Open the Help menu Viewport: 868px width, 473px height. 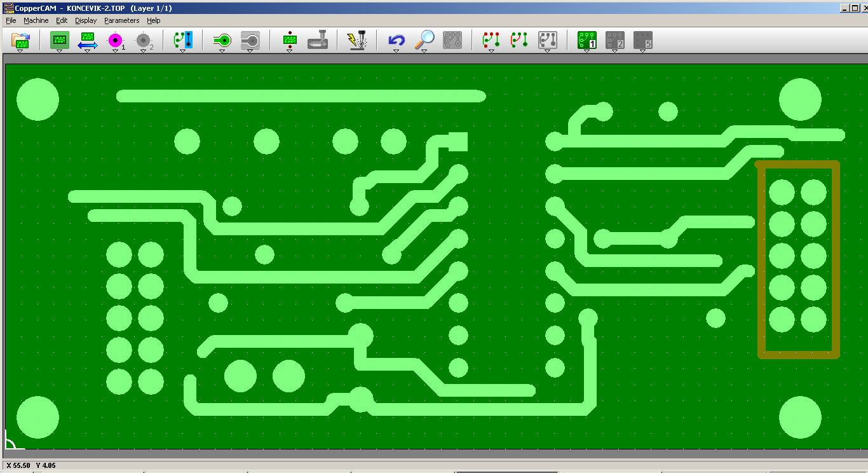tap(153, 20)
